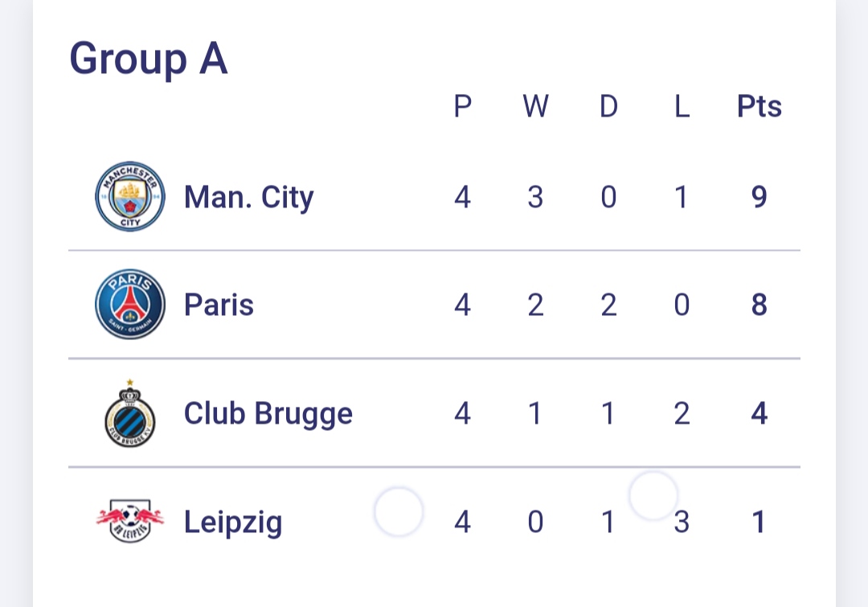Screen dimensions: 868x607
Task: Click Leipzig's points total
Action: tap(759, 523)
